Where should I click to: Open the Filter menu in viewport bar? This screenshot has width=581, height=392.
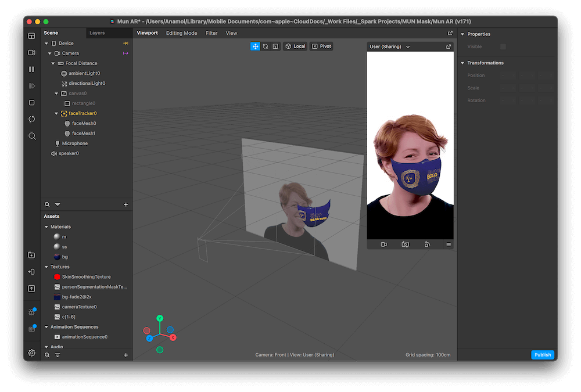[x=211, y=33]
